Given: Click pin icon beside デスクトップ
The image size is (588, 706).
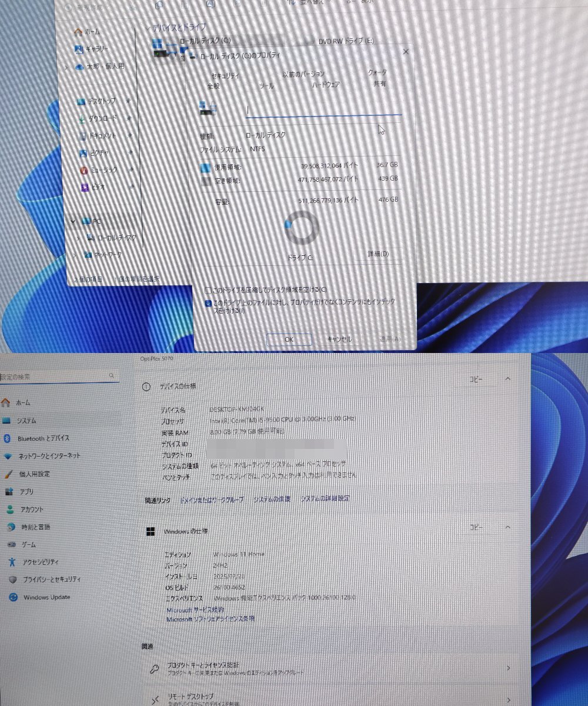Looking at the screenshot, I should click(x=129, y=101).
